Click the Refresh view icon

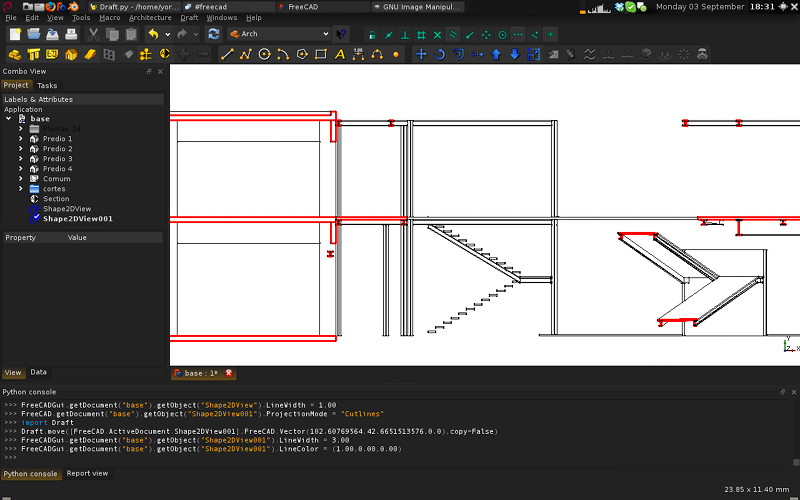click(x=214, y=34)
